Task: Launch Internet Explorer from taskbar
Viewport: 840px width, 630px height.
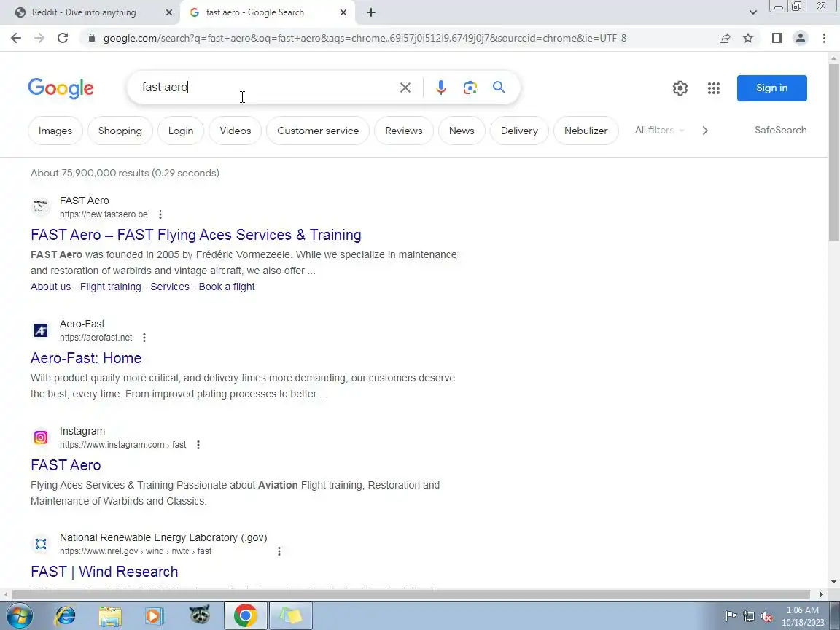Action: (66, 615)
